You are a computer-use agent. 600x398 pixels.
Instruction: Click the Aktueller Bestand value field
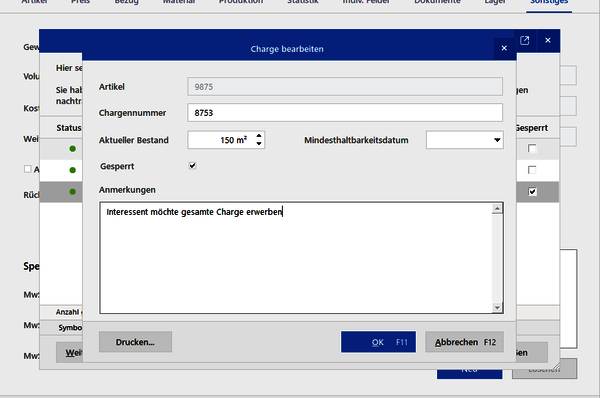(x=221, y=140)
